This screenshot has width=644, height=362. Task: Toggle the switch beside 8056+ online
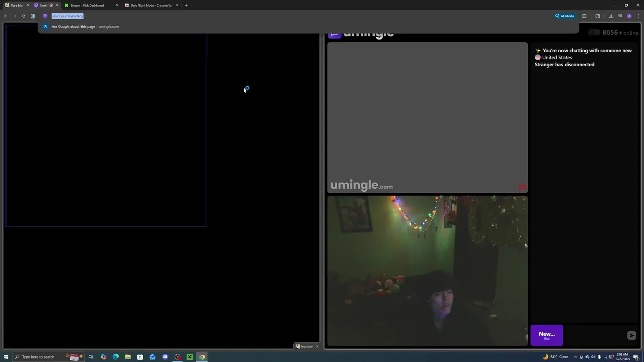(x=594, y=33)
